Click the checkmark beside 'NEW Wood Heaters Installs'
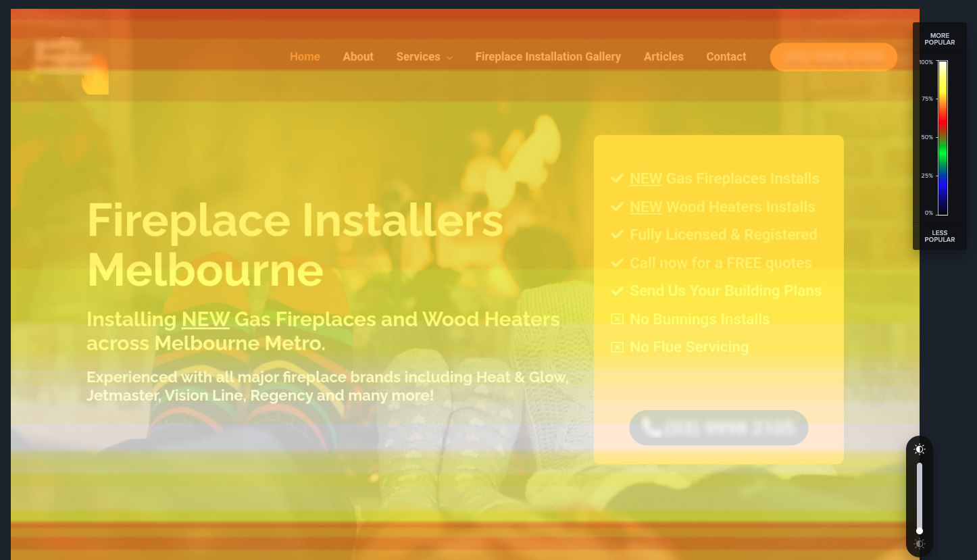The height and width of the screenshot is (560, 977). 617,207
